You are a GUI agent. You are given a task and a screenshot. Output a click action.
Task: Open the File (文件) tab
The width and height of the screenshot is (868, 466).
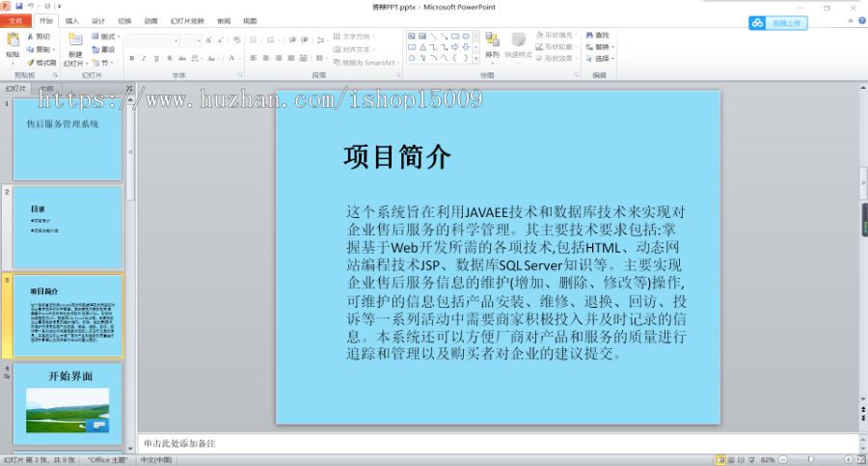[x=15, y=21]
